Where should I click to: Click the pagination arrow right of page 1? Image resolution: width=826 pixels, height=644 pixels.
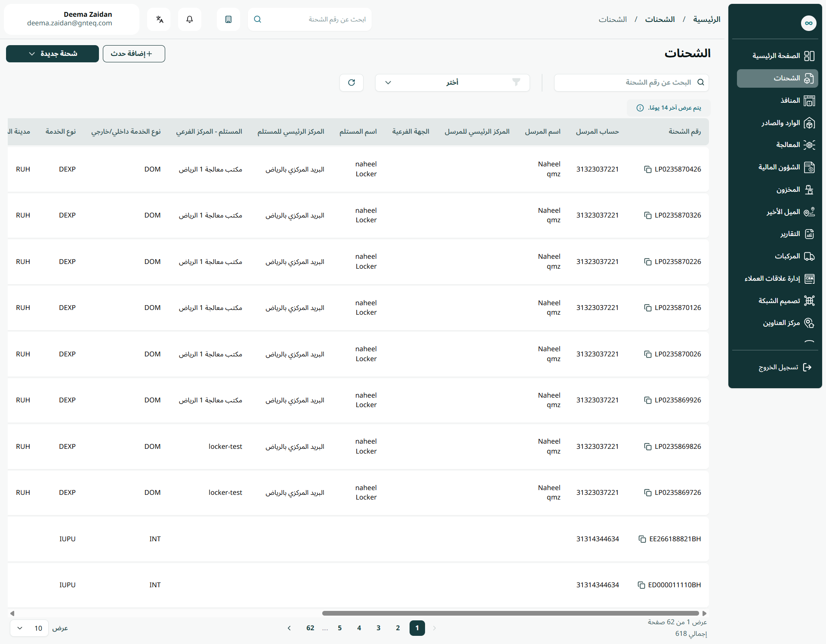pos(435,628)
